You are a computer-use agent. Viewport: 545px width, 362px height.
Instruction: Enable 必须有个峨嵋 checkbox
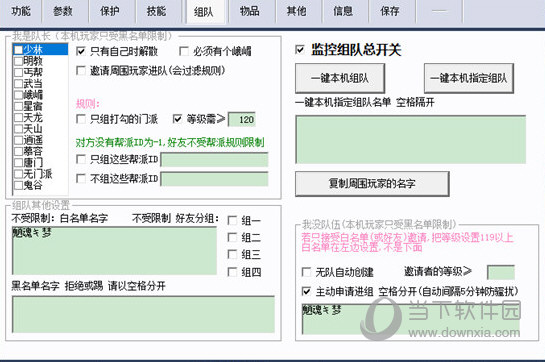184,51
